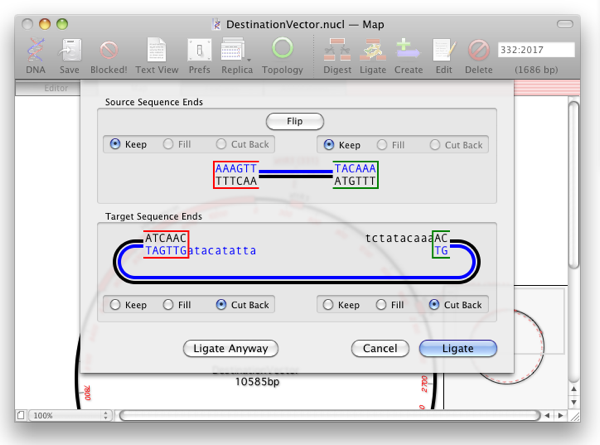Click the 332:2017 selection field
600x445 pixels.
536,50
